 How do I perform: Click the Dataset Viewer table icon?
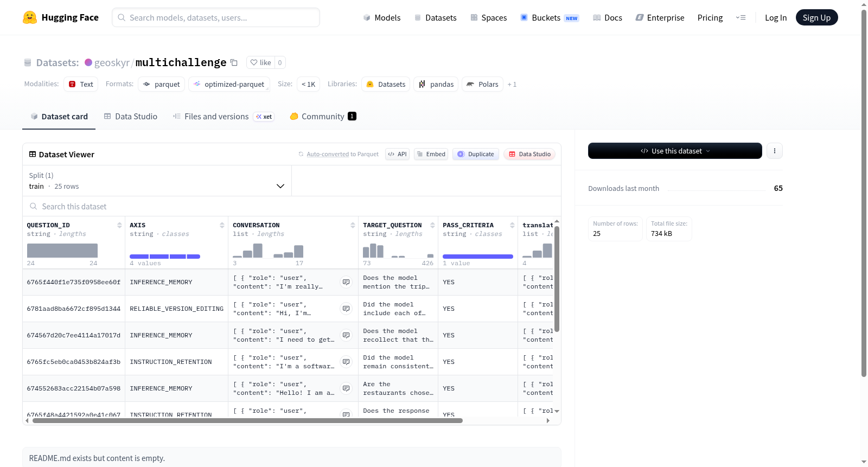pyautogui.click(x=33, y=154)
